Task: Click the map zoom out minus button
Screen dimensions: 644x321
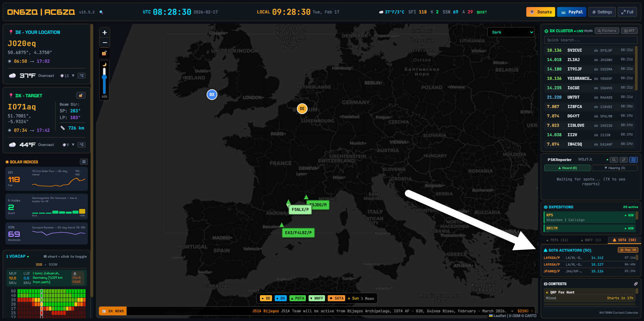Action: (105, 43)
